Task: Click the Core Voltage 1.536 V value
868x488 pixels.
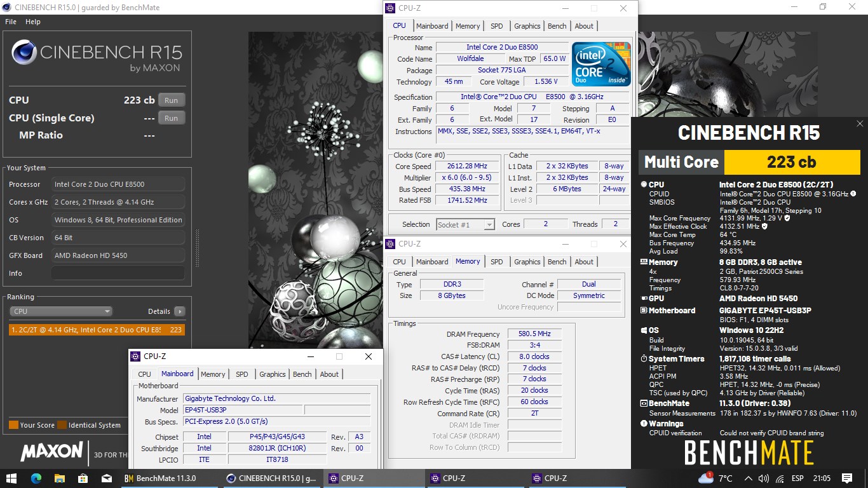Action: 546,82
